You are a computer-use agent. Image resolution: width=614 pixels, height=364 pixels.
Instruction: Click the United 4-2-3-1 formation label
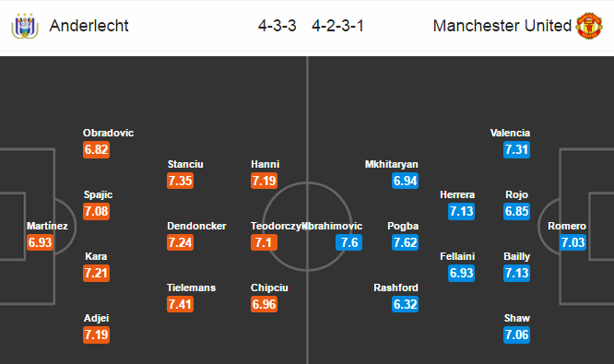[338, 26]
